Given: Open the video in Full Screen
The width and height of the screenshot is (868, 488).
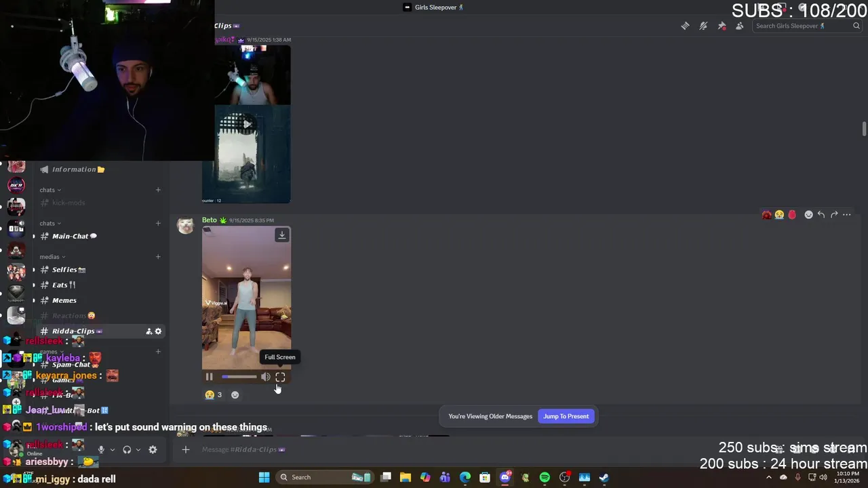Looking at the screenshot, I should tap(280, 377).
